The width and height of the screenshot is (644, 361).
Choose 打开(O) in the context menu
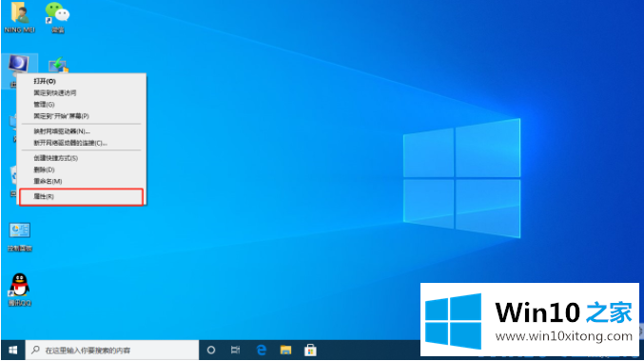click(81, 81)
